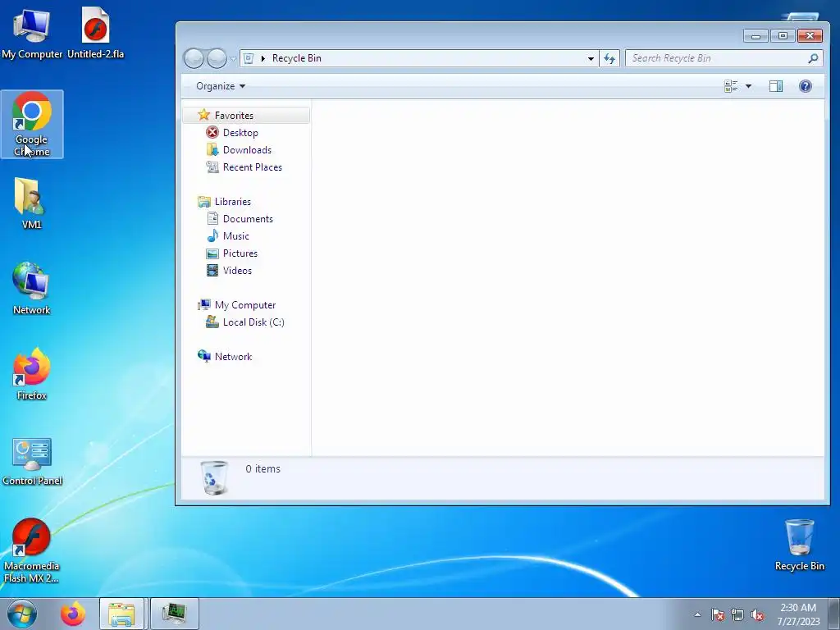This screenshot has height=630, width=840.
Task: Open the view options dropdown arrow
Action: point(748,86)
